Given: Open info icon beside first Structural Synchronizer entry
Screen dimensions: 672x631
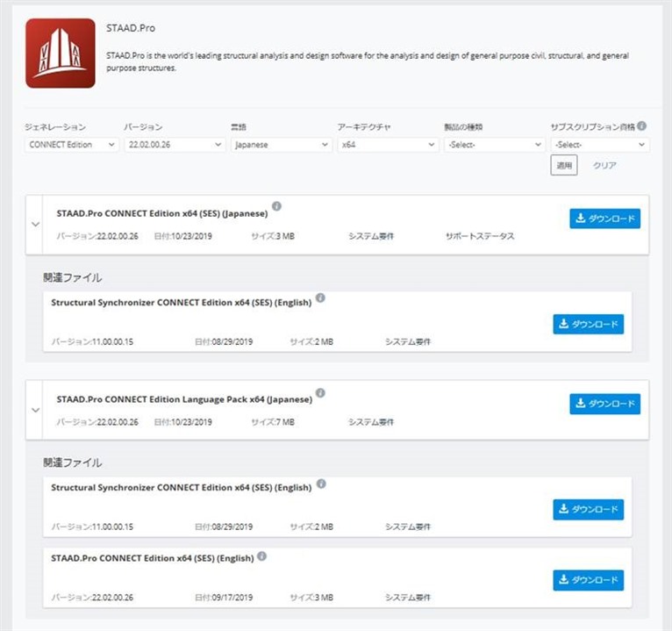Looking at the screenshot, I should (320, 298).
